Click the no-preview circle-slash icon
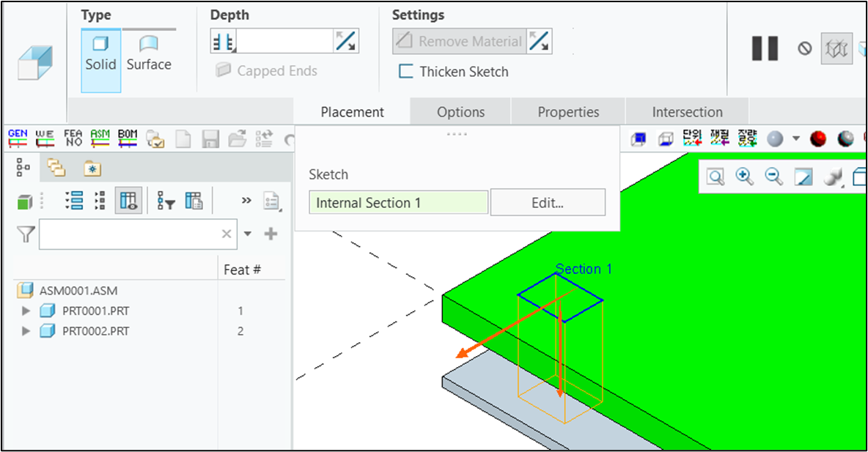This screenshot has height=452, width=868. point(804,48)
